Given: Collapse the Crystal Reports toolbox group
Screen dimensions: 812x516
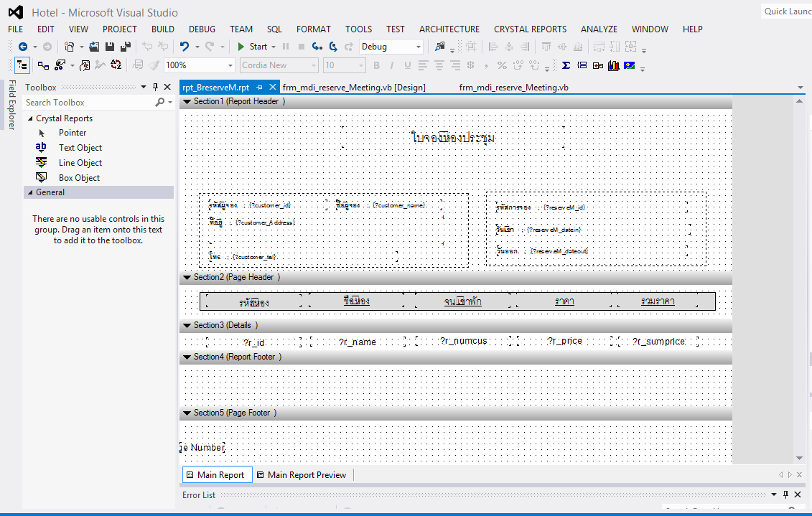Looking at the screenshot, I should coord(30,118).
